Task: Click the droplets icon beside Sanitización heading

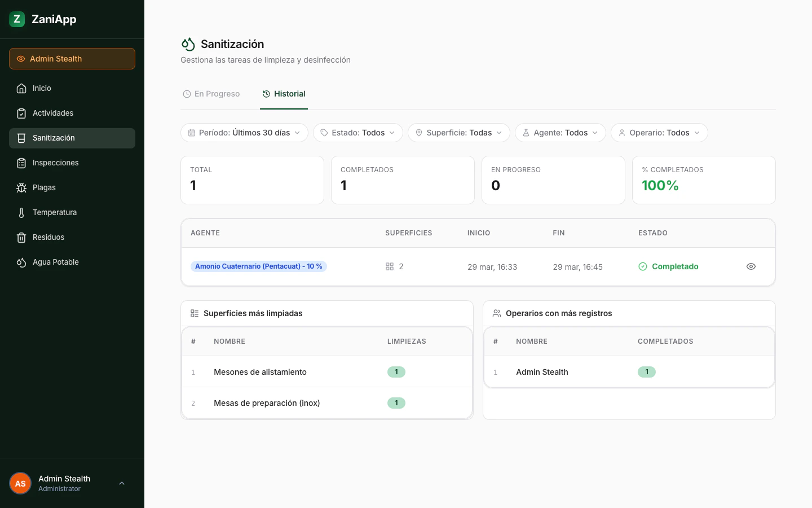Action: click(188, 44)
